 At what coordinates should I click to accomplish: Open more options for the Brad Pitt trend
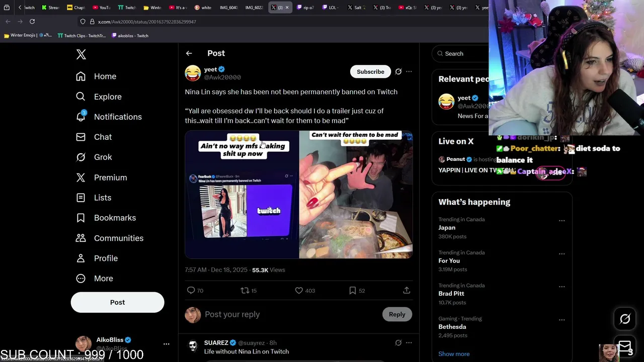click(x=561, y=287)
